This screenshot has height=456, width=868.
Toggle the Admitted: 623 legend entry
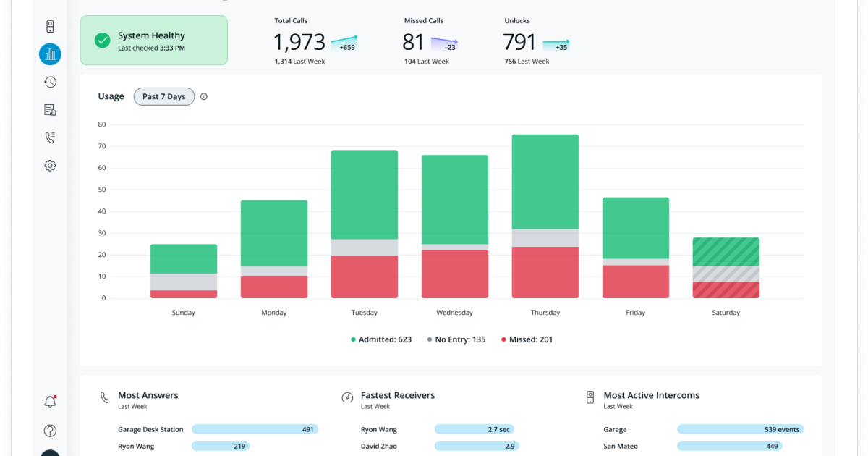point(381,339)
